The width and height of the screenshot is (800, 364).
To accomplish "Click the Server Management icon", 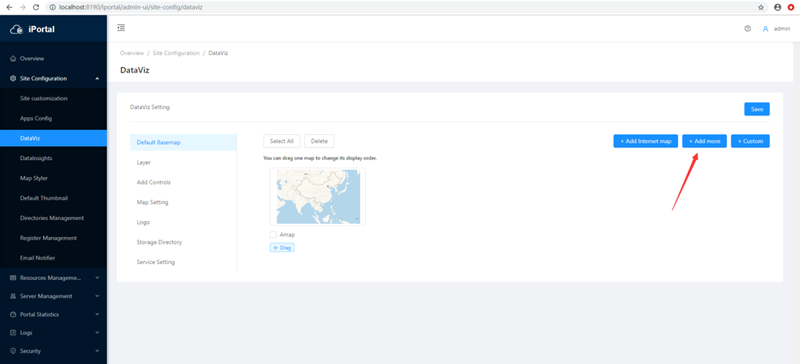I will pos(13,296).
